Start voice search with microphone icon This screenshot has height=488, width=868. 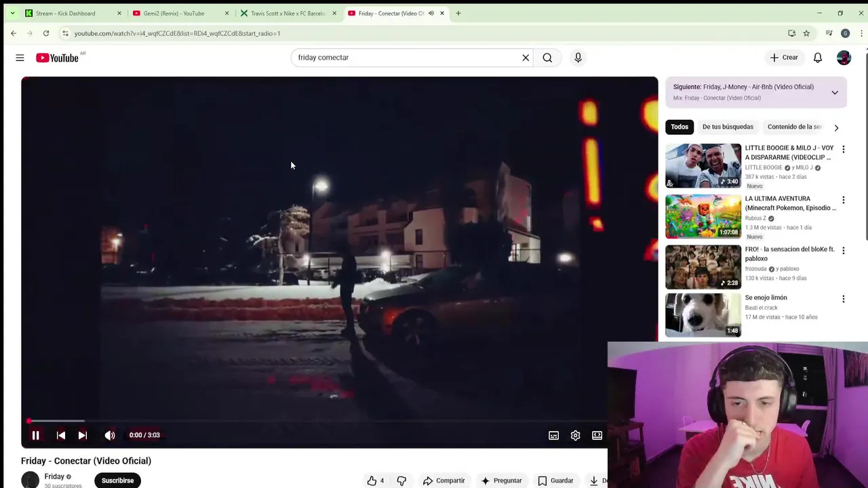click(578, 58)
